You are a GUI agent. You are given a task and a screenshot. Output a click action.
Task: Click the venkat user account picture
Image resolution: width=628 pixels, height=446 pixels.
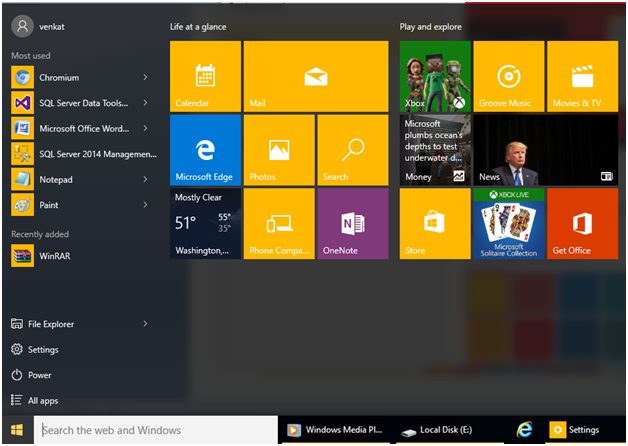tap(22, 26)
